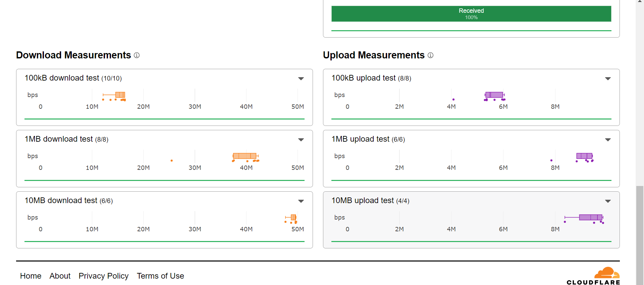Click the 100kB download orange box plot
Viewport: 644px width, 285px height.
coord(114,95)
